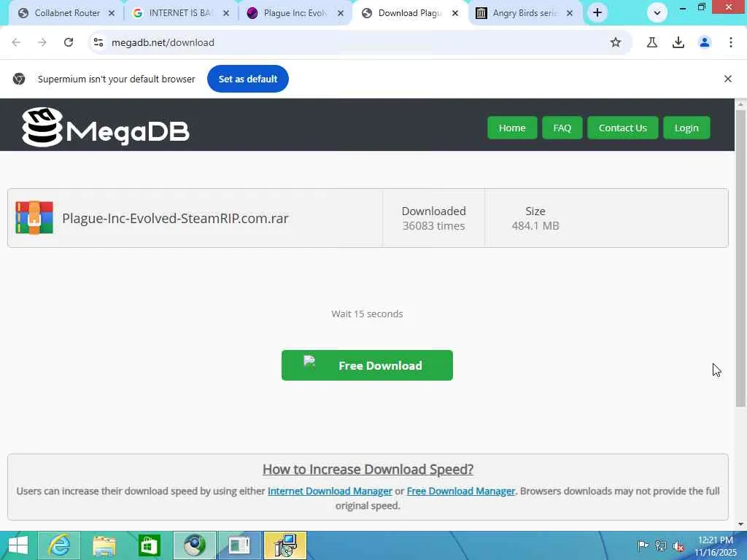Open the Home page button

(x=512, y=128)
